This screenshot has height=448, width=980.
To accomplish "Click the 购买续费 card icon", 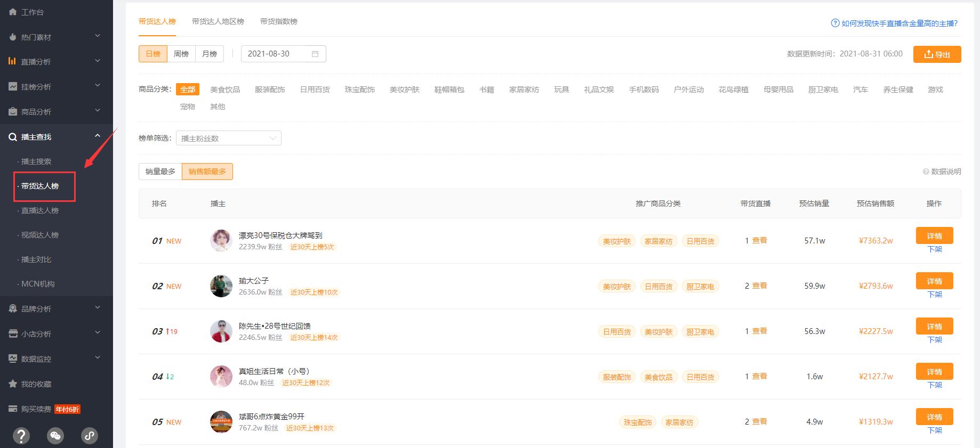I will point(13,409).
